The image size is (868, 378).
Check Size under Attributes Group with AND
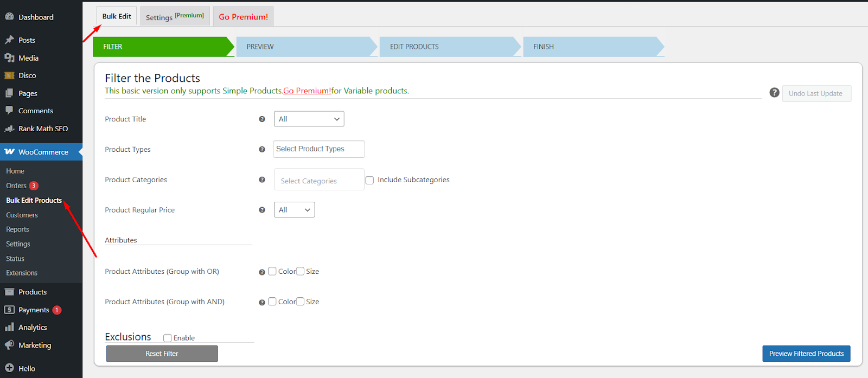[300, 302]
